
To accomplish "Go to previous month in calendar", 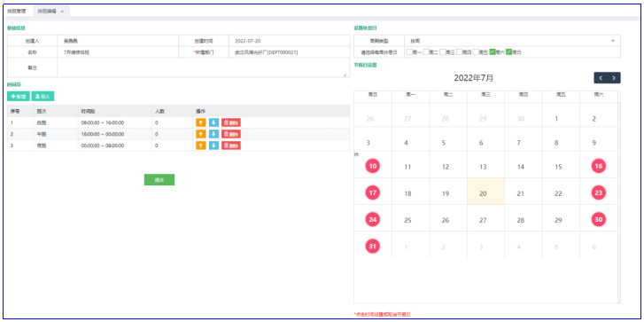I will click(601, 78).
